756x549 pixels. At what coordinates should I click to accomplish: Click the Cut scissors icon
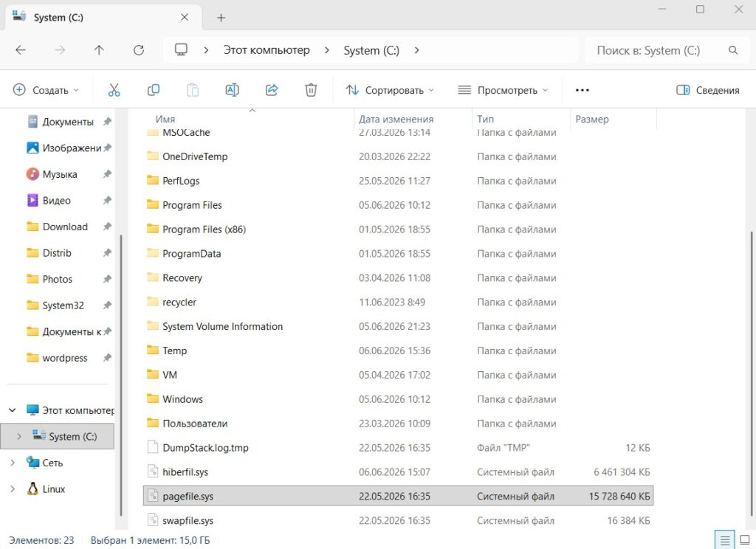tap(114, 90)
